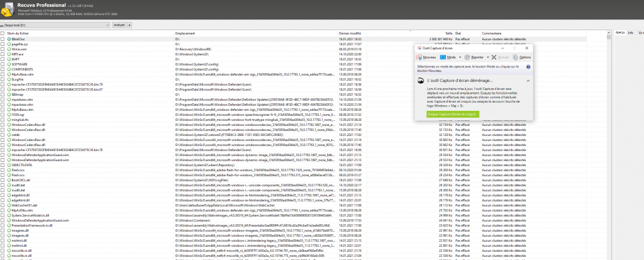Click the Nouveau label in Snipping Tool

click(429, 57)
